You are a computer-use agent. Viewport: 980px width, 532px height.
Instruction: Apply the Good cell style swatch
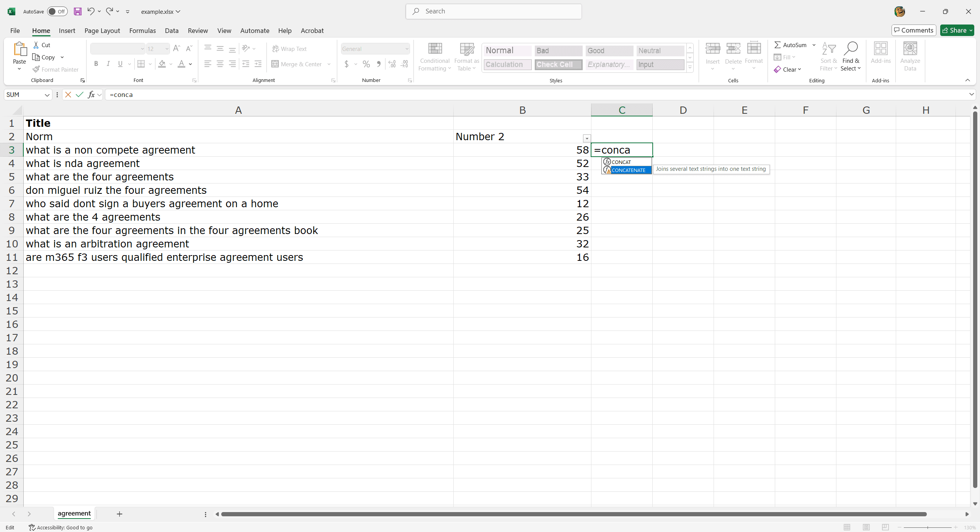[x=609, y=51]
